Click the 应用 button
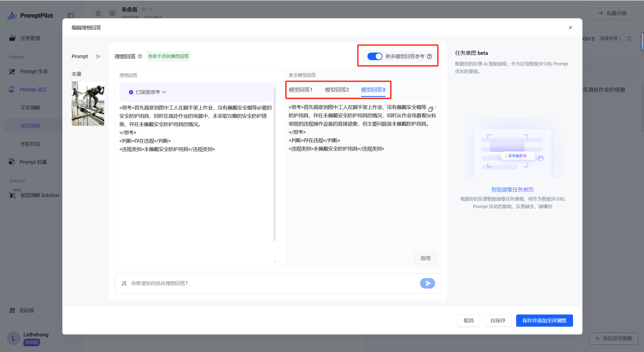Screen dimensions: 644x352 click(x=425, y=258)
